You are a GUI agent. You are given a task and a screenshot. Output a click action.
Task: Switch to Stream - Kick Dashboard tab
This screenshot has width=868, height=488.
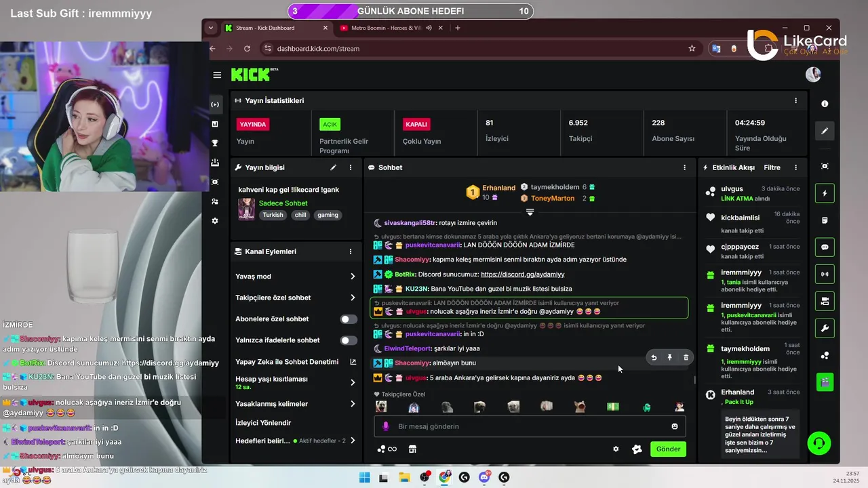click(x=276, y=28)
